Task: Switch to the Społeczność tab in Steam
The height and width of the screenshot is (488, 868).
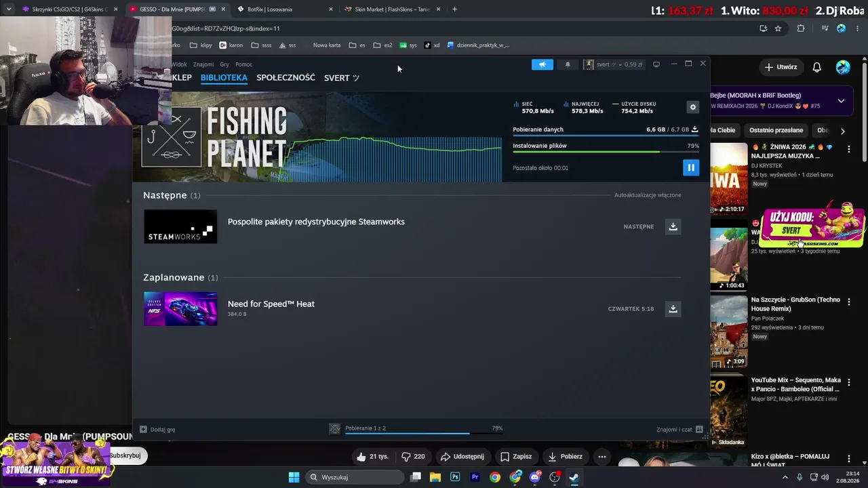Action: tap(285, 78)
